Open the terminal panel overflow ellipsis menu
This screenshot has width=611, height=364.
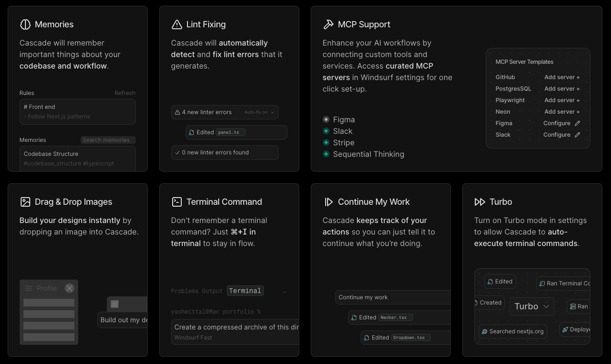coord(284,291)
